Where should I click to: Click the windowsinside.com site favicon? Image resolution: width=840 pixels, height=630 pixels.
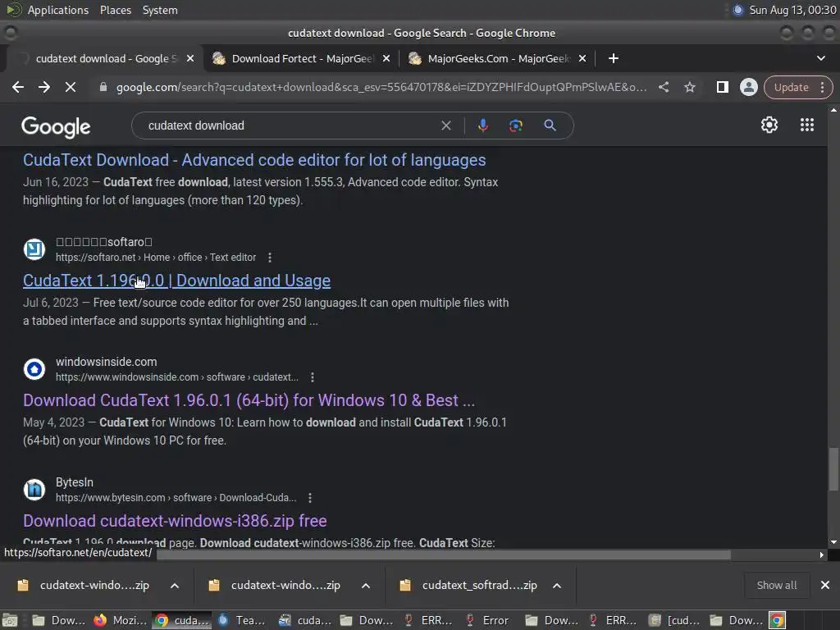click(34, 369)
